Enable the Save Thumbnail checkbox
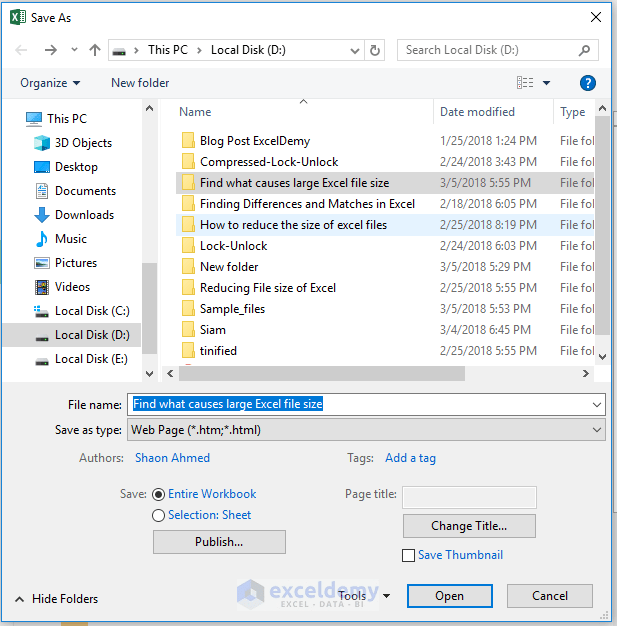 tap(408, 555)
